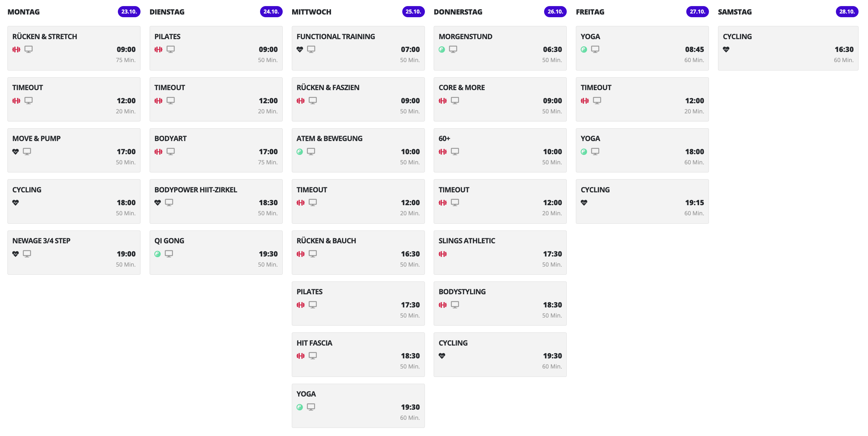868x436 pixels.
Task: Click the dumbbell icon on Rücken & Stretch
Action: (x=16, y=50)
